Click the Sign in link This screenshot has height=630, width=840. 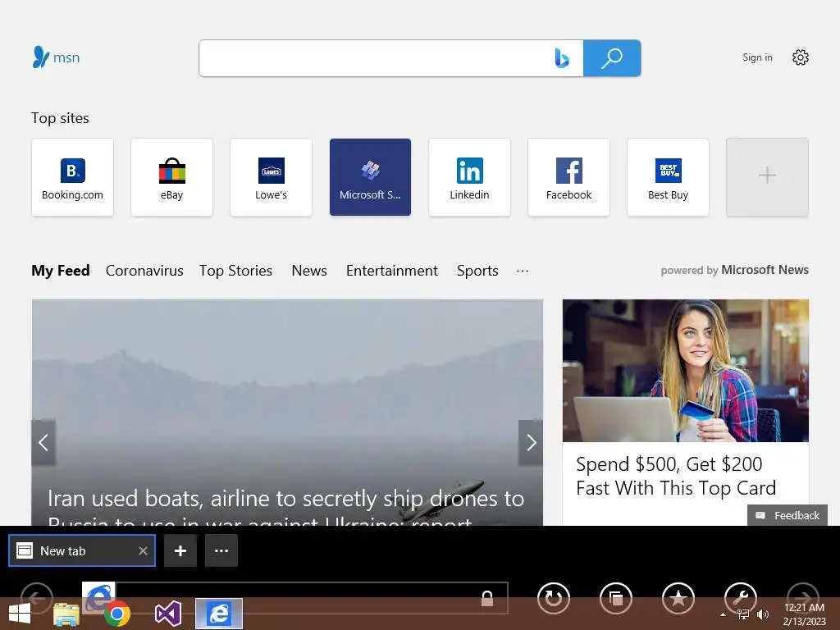tap(757, 57)
